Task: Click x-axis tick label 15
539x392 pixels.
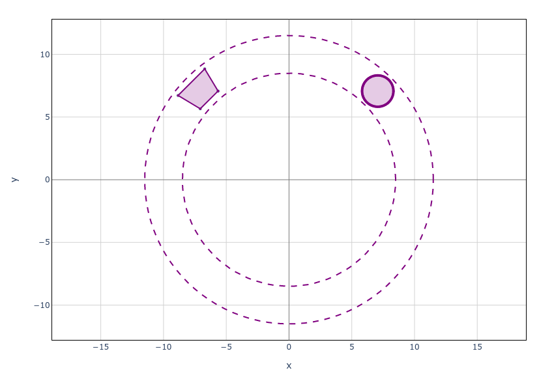Action: (x=477, y=347)
